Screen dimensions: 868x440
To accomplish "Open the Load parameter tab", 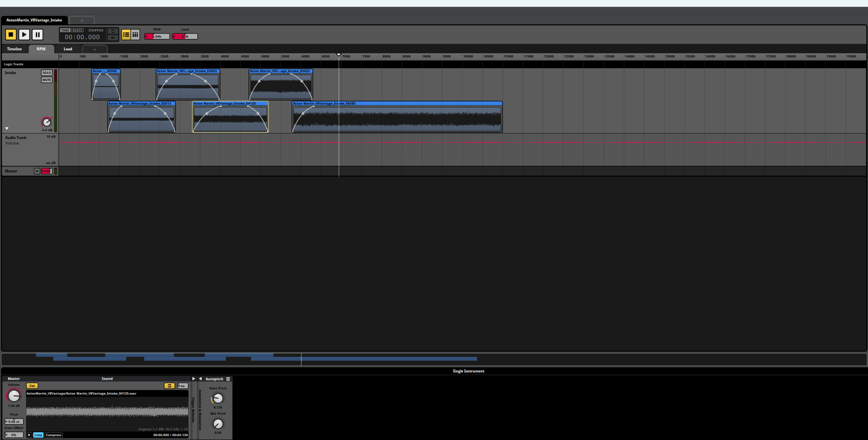I will 68,49.
